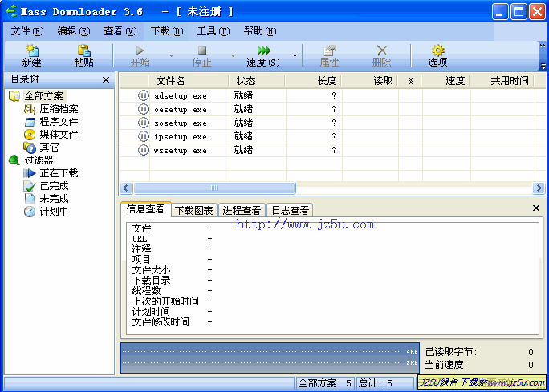The image size is (549, 392).
Task: Sort by the 状态 column header
Action: tap(258, 81)
